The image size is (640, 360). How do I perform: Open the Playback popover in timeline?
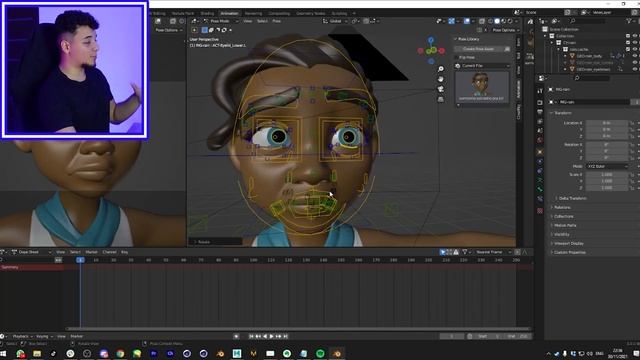click(23, 336)
